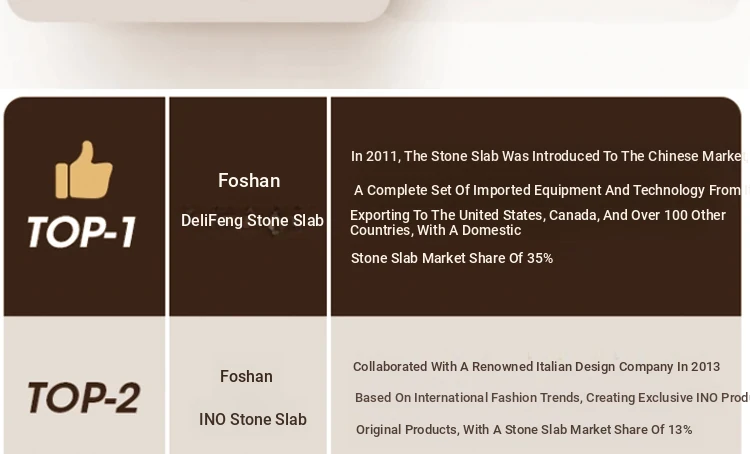The width and height of the screenshot is (750, 454).
Task: Click the golden thumbs-up icon
Action: tap(84, 169)
